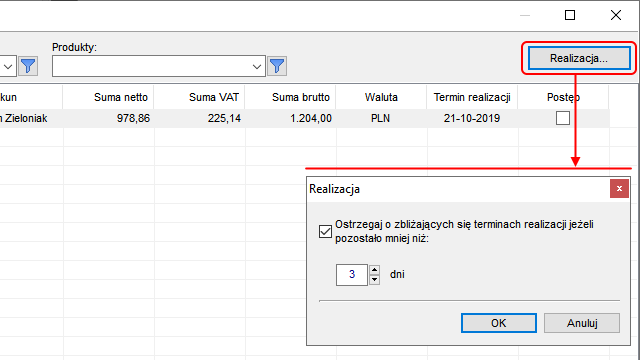This screenshot has width=640, height=360.
Task: Open the Realizacja... button
Action: tap(579, 58)
